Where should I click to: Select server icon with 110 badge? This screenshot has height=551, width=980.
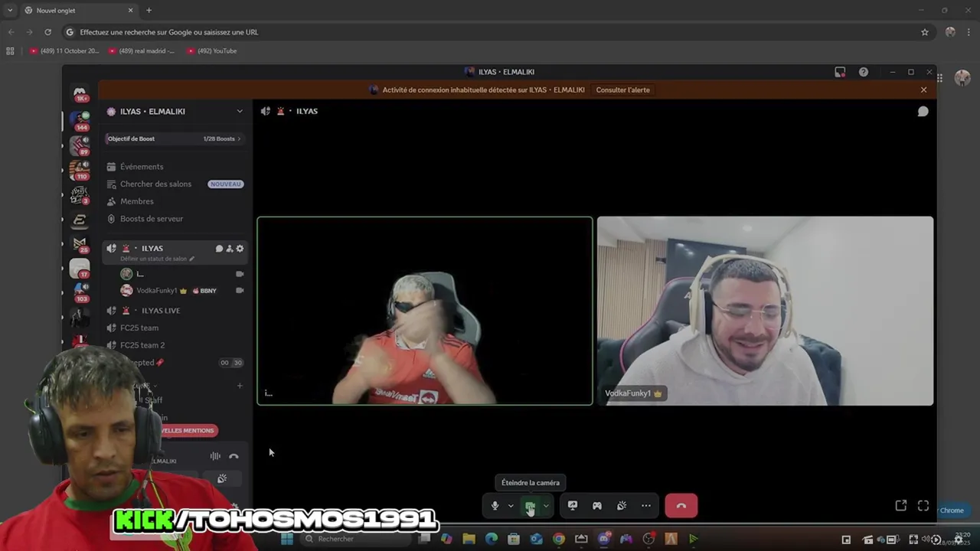tap(80, 171)
